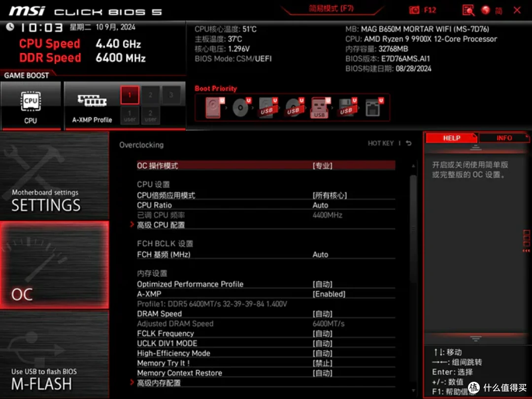The image size is (532, 399).
Task: Click the hard disk boot priority icon
Action: click(x=215, y=107)
